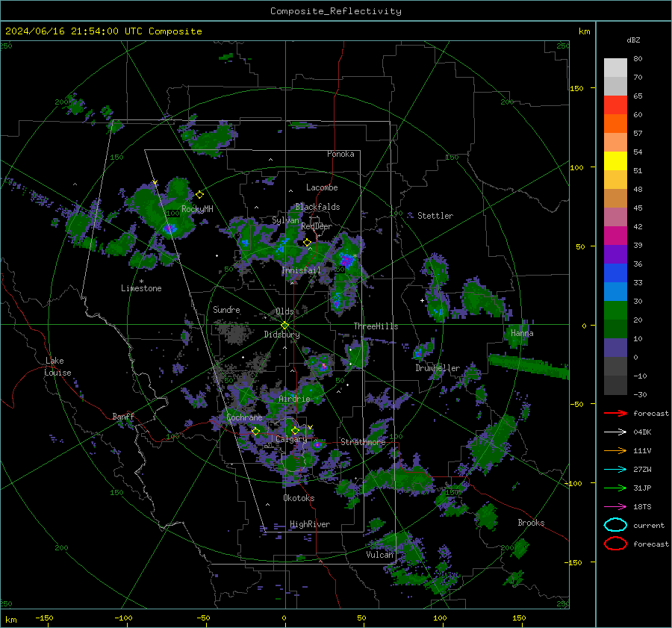672x628 pixels.
Task: Click the orange 111V arrow icon
Action: tap(615, 450)
